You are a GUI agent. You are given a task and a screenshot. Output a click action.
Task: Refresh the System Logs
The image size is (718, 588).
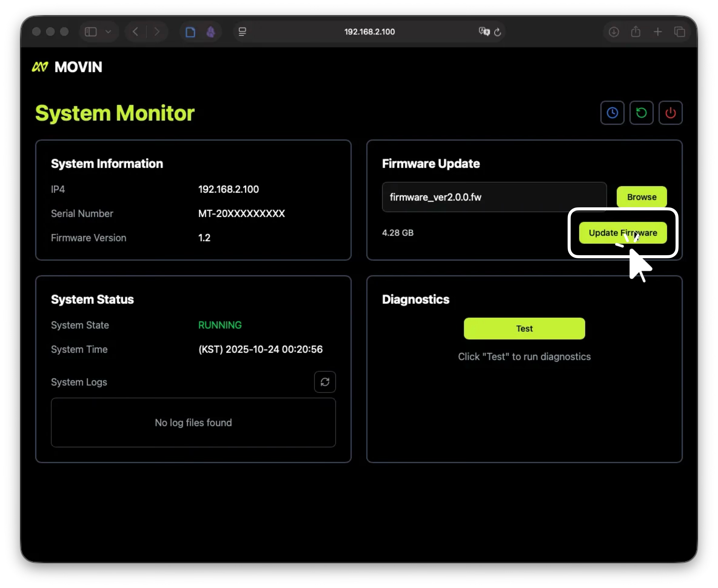click(x=325, y=382)
